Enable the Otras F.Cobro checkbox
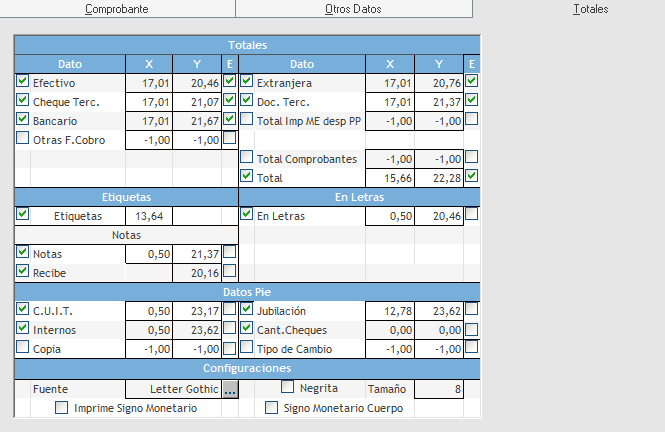Screen dimensions: 665x432 pyautogui.click(x=23, y=138)
